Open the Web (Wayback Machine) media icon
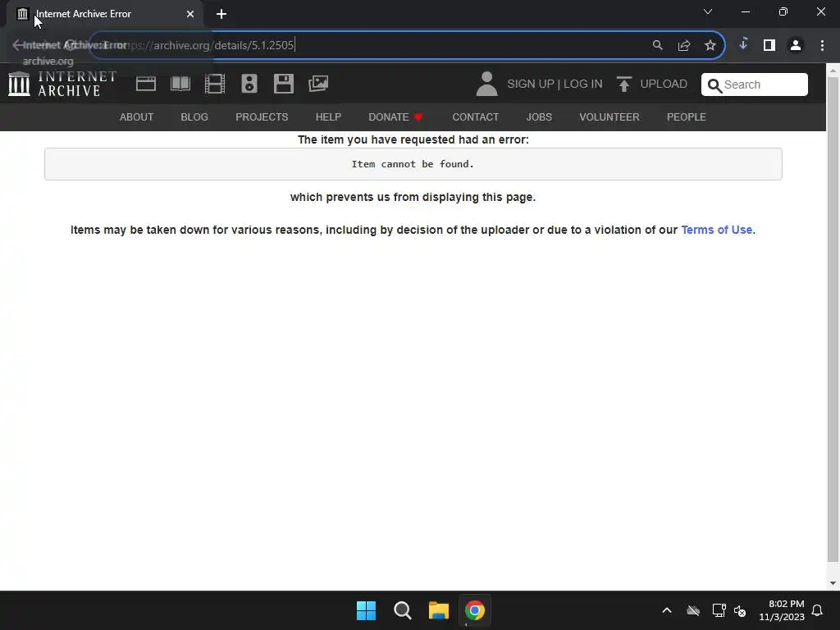The image size is (840, 630). click(146, 84)
